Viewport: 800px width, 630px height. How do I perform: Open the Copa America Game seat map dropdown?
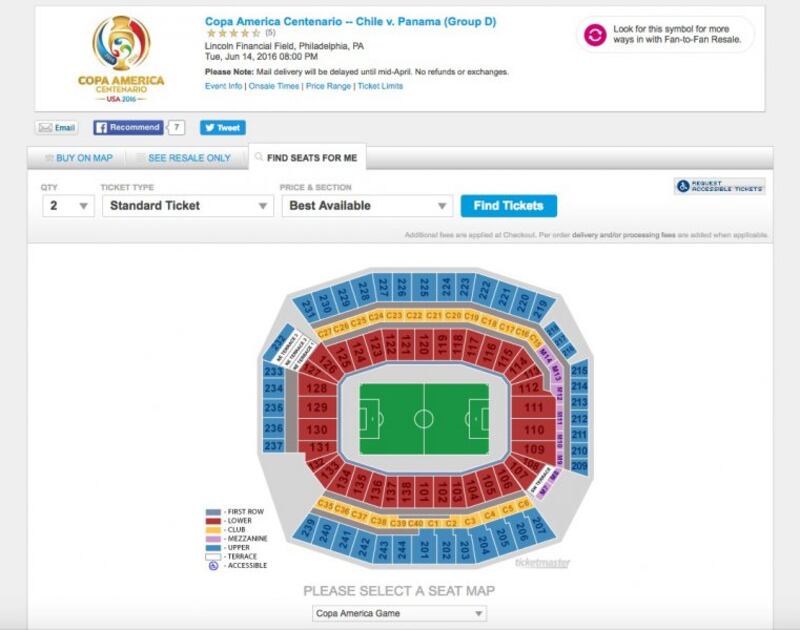coord(399,613)
